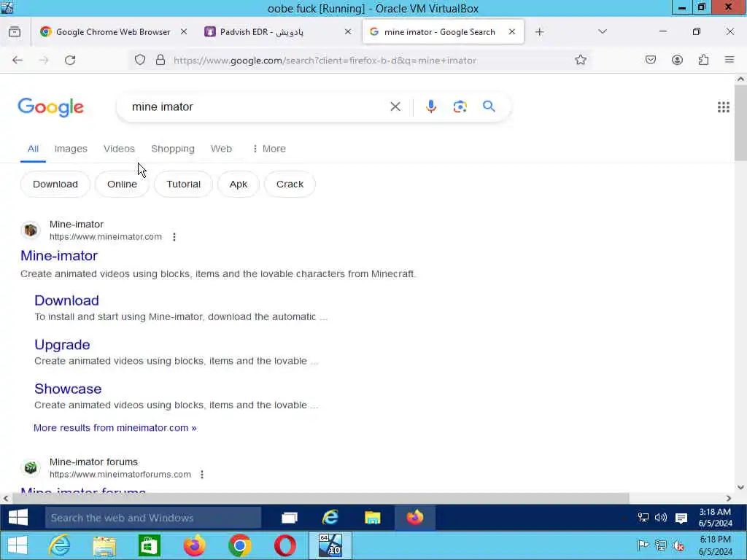Reload the current page

click(x=70, y=60)
